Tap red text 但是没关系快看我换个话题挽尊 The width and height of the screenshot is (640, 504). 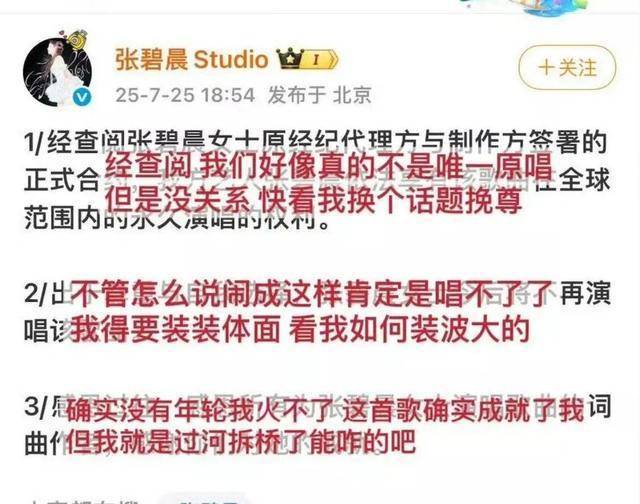313,200
